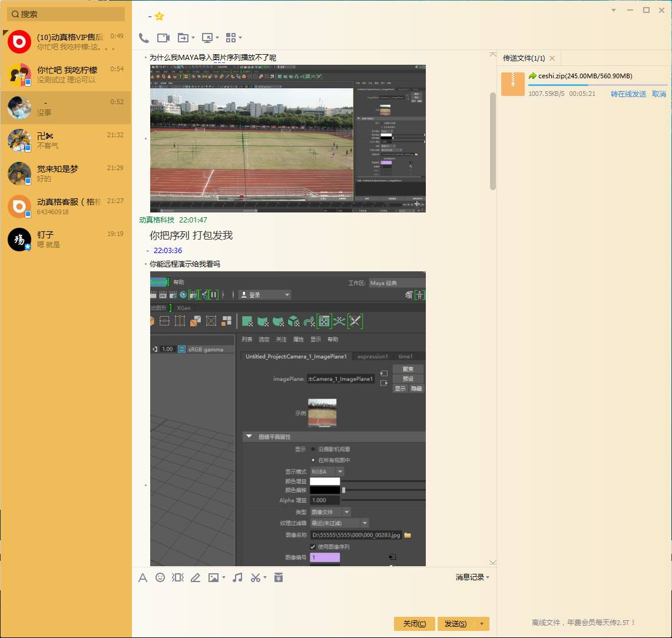Click the 发送(S) send button

[x=456, y=624]
